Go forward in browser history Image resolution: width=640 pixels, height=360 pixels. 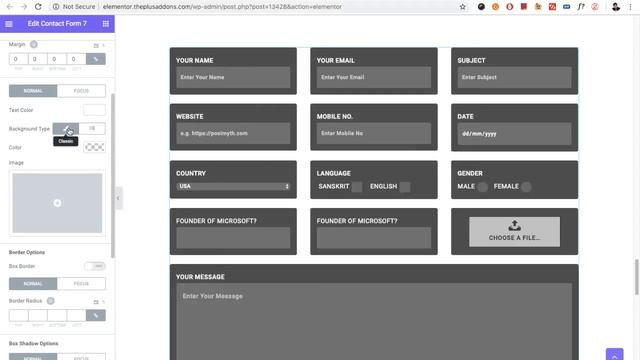click(x=24, y=7)
